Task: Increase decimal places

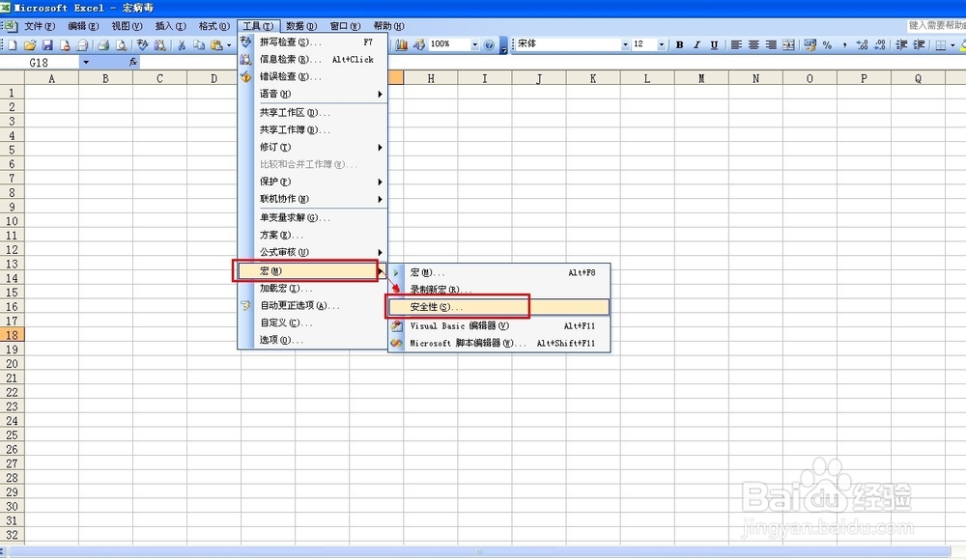Action: pos(862,45)
